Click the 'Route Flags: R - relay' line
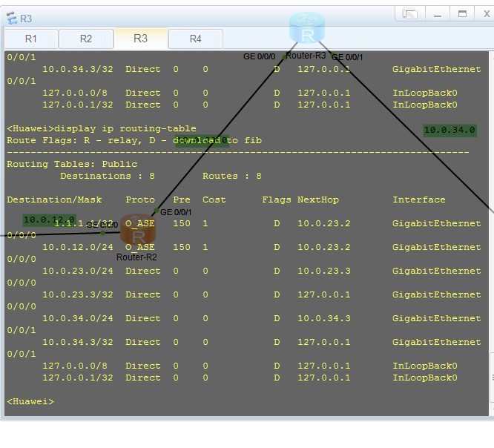Image resolution: width=494 pixels, height=448 pixels. pos(134,140)
